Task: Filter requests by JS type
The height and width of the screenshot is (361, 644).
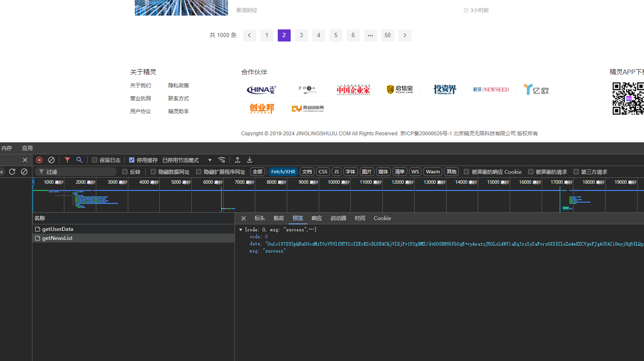Action: [x=336, y=172]
